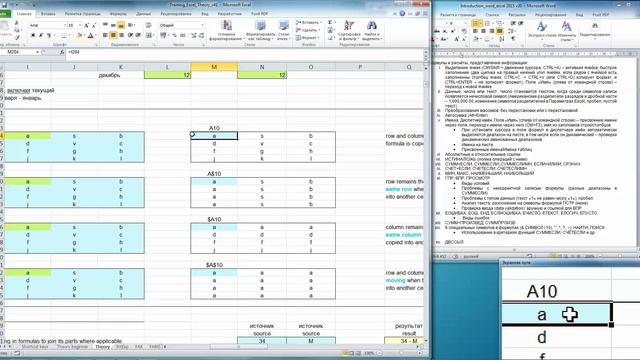Open the Formulas tab in Excel
640x360 pixels.
(118, 14)
